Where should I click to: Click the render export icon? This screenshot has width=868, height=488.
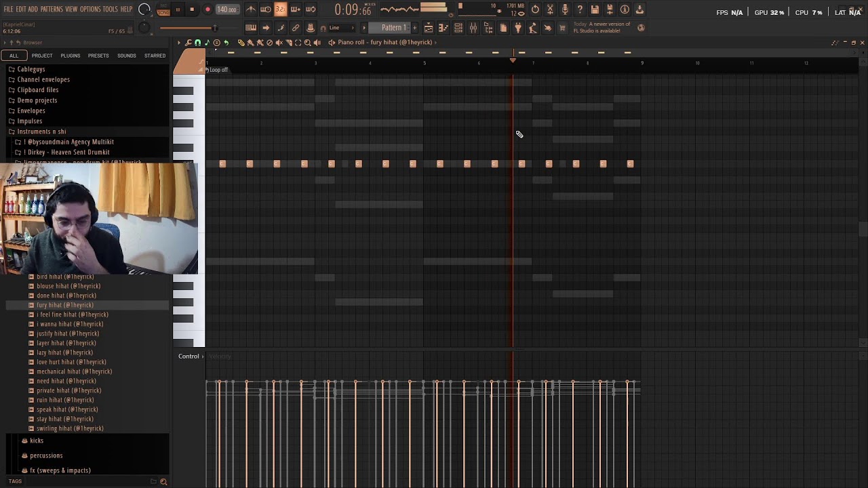[x=610, y=9]
